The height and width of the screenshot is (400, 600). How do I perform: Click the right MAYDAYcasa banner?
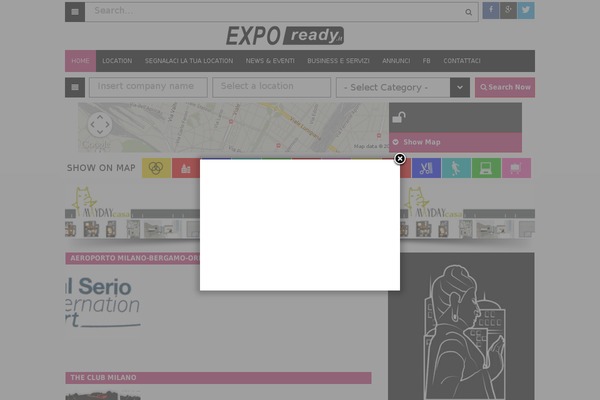pyautogui.click(x=468, y=212)
